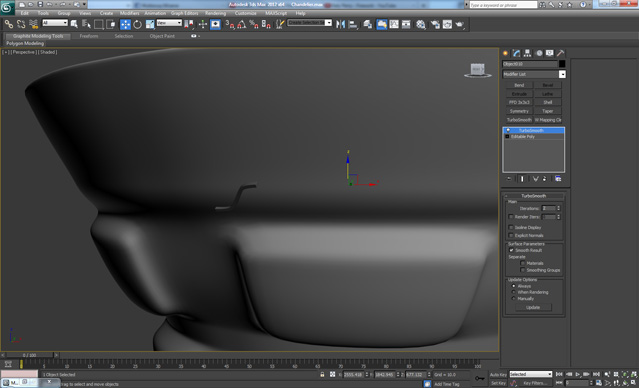Open reference coordinate system View dropdown
Screen dimensions: 639x388
[169, 23]
